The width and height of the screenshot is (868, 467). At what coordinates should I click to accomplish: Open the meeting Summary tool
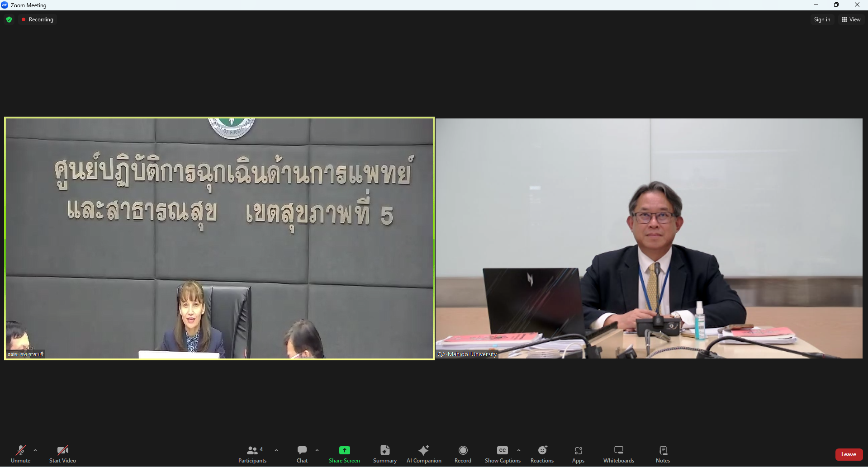click(x=384, y=454)
